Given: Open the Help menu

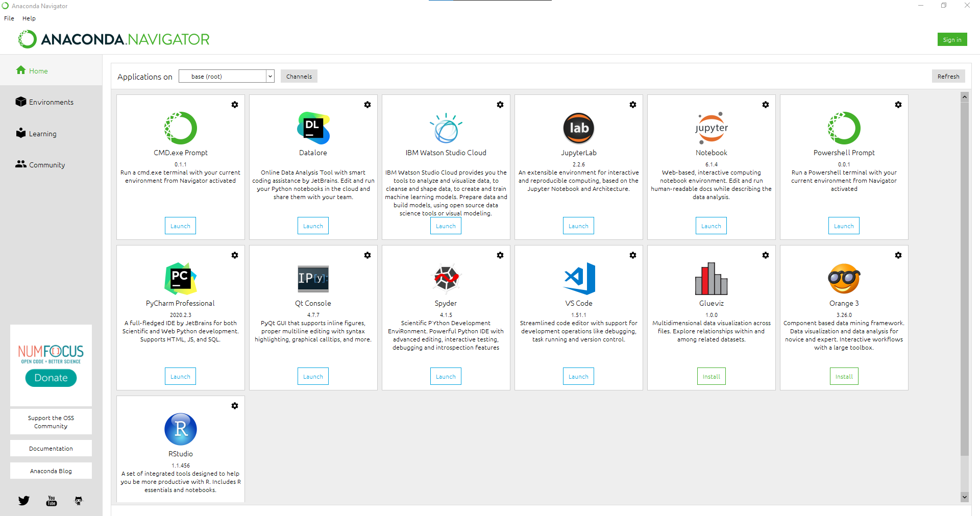Looking at the screenshot, I should [x=29, y=18].
